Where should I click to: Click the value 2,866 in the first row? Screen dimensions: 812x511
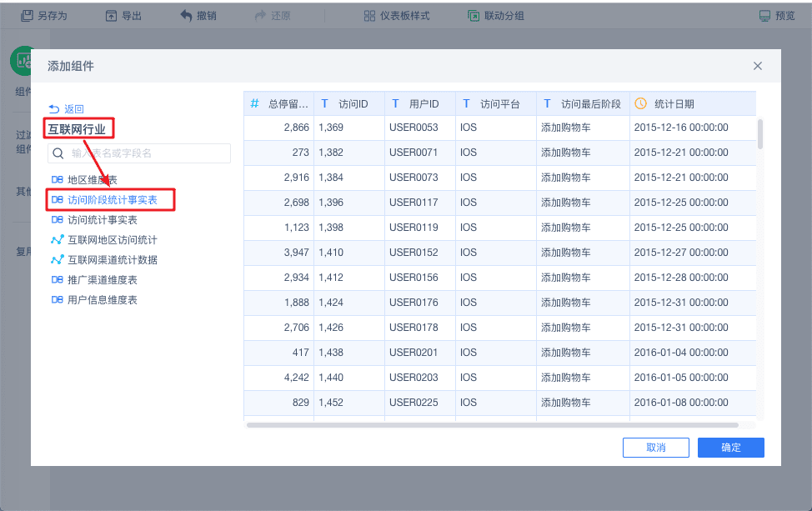(x=296, y=128)
